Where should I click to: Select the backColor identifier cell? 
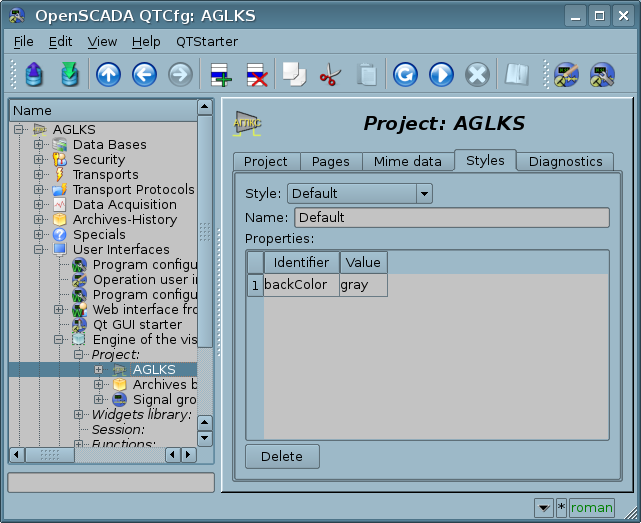[x=302, y=285]
